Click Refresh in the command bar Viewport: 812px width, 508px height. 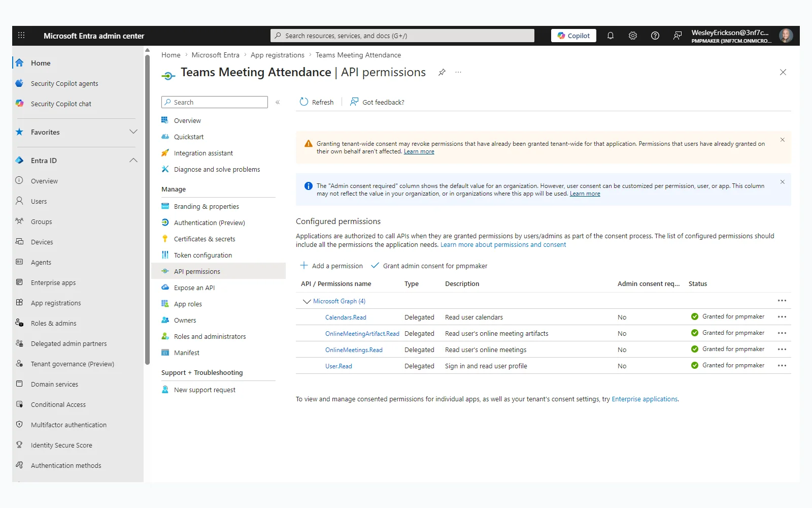pyautogui.click(x=317, y=102)
